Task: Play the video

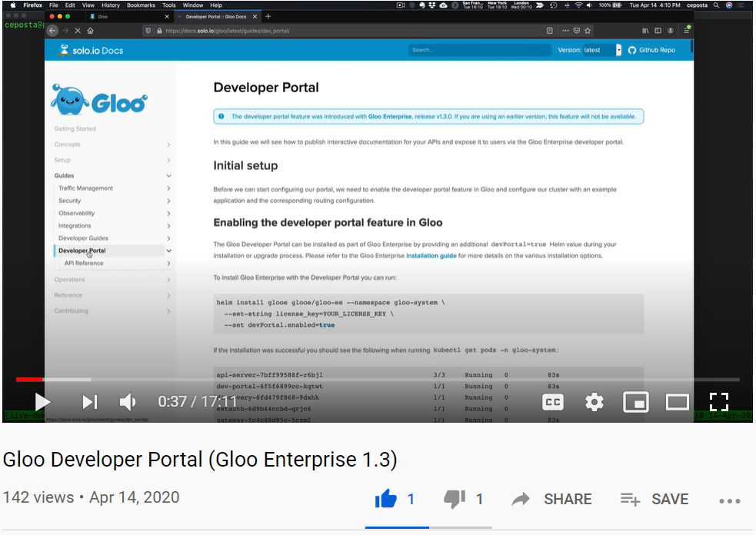Action: [x=42, y=401]
